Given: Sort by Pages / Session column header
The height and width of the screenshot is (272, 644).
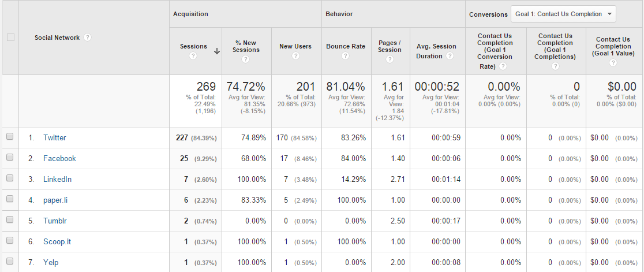Looking at the screenshot, I should (390, 46).
